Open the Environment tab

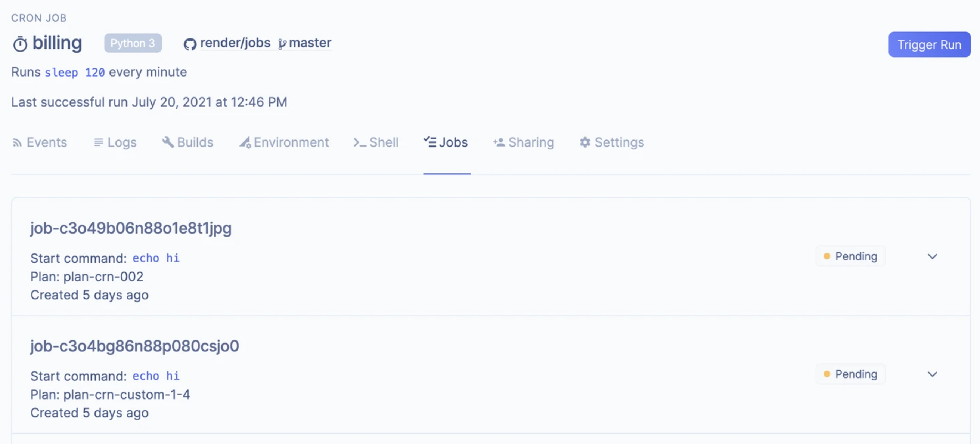pos(283,142)
